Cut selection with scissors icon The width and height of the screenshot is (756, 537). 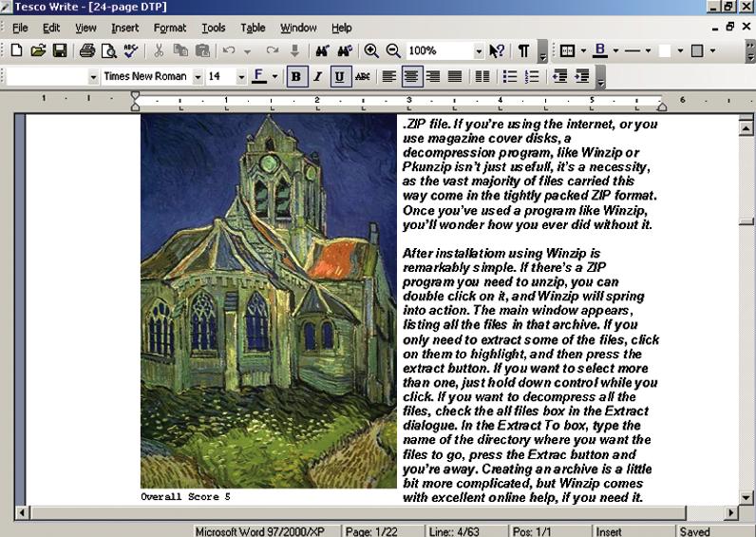click(x=159, y=50)
